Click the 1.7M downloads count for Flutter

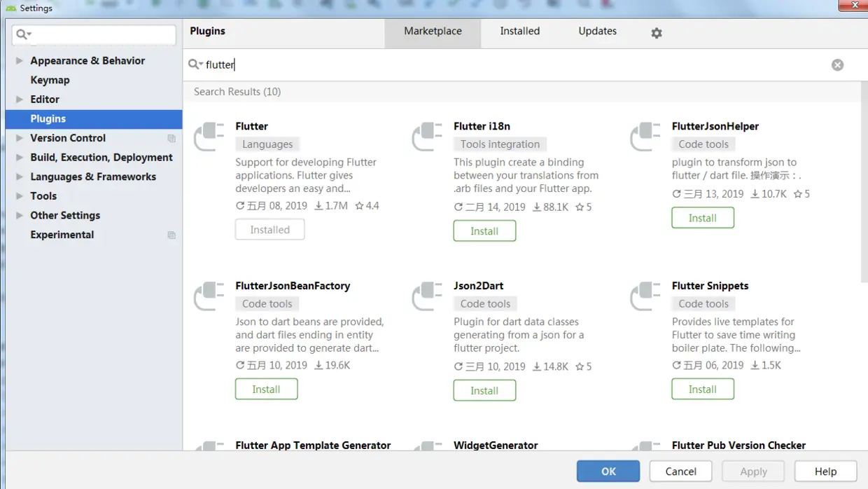(x=331, y=206)
